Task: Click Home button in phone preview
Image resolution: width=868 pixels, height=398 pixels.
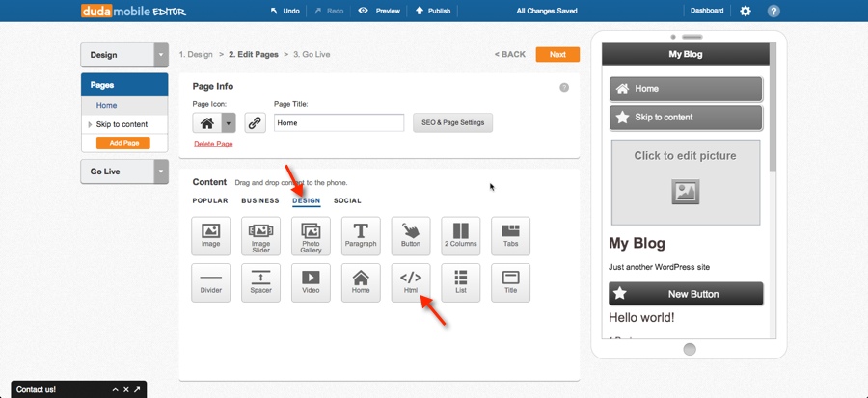Action: tap(686, 89)
